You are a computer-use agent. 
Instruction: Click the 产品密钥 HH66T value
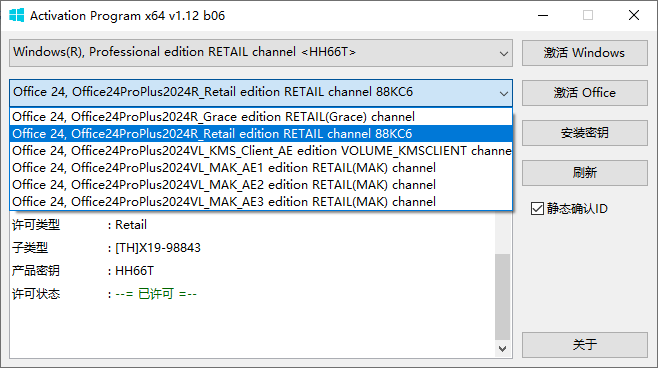click(x=134, y=271)
